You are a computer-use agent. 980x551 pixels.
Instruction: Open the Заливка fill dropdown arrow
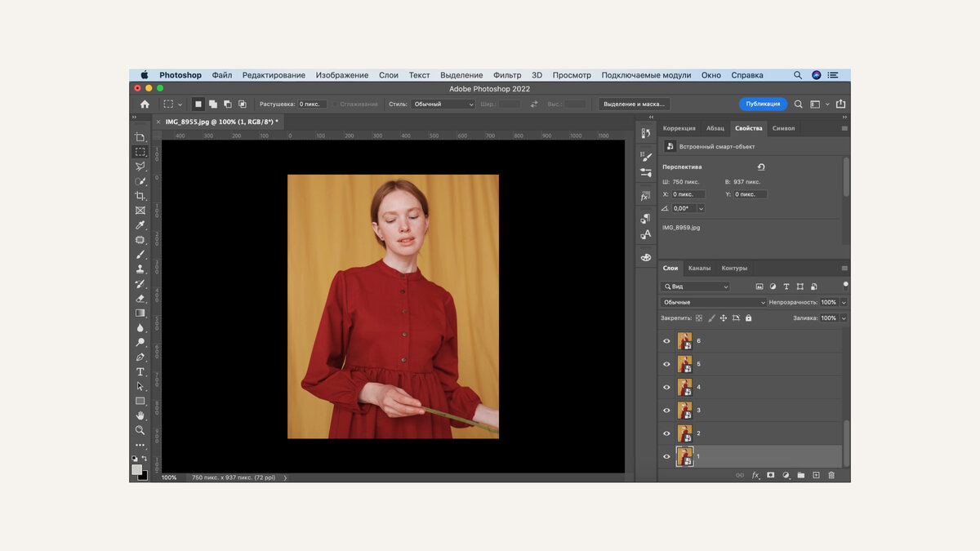844,318
